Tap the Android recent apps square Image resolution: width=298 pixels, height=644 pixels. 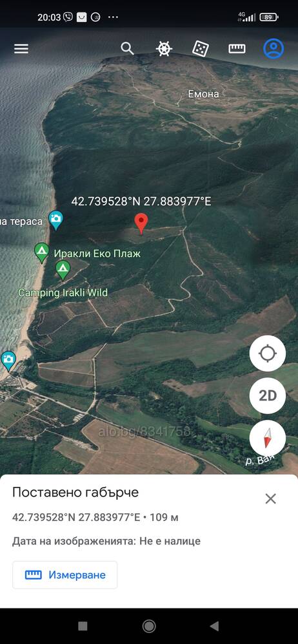point(83,626)
